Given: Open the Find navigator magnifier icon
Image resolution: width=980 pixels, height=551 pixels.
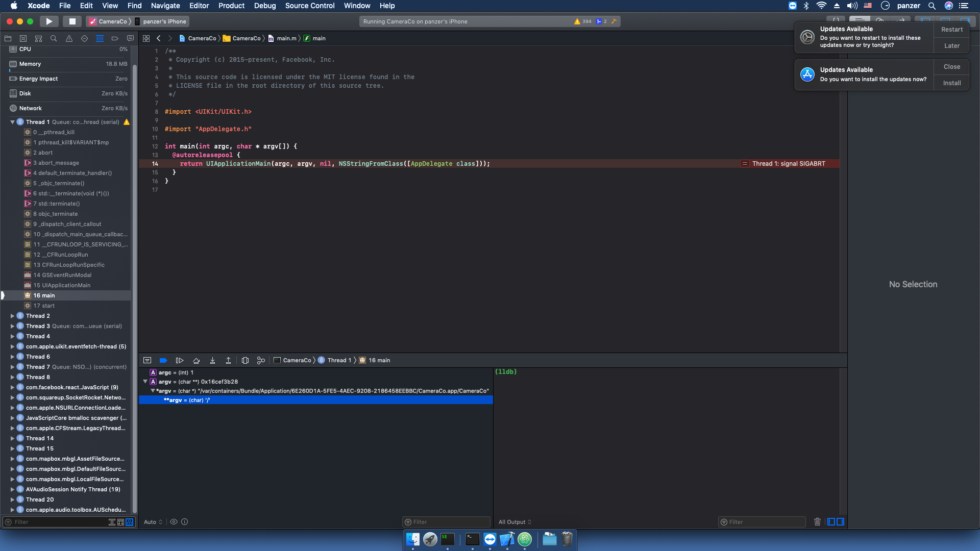Looking at the screenshot, I should pos(54,38).
